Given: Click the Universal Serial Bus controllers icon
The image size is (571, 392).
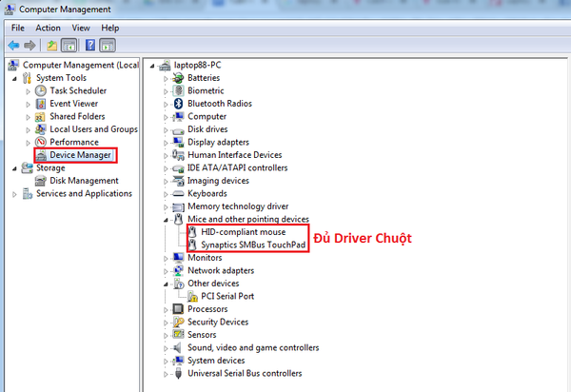Looking at the screenshot, I should tap(178, 373).
